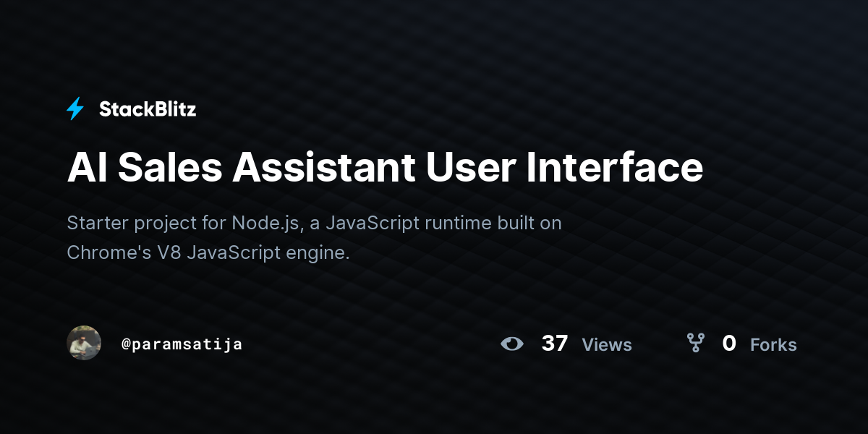
Task: Select the StackBlitz wordmark text
Action: tap(148, 109)
